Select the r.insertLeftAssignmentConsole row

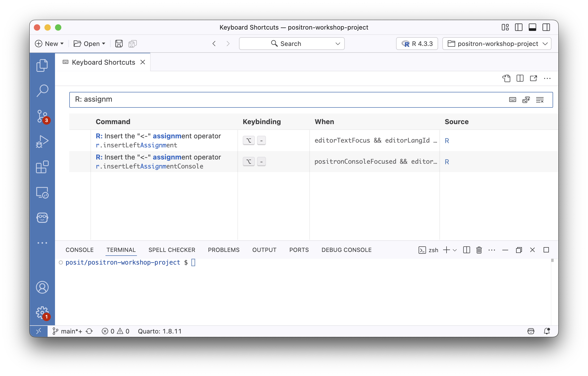coord(314,162)
